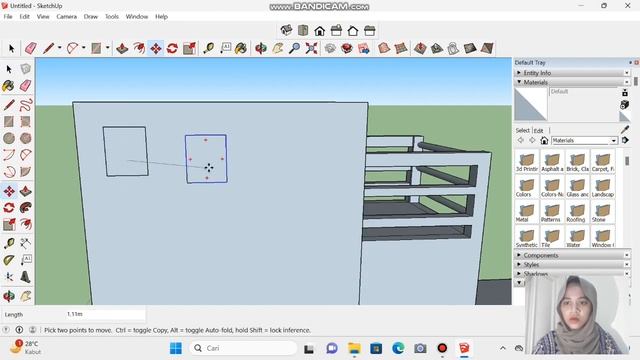Viewport: 640px width, 360px height.
Task: Select the Scale tool in the top toolbar
Action: point(189,48)
